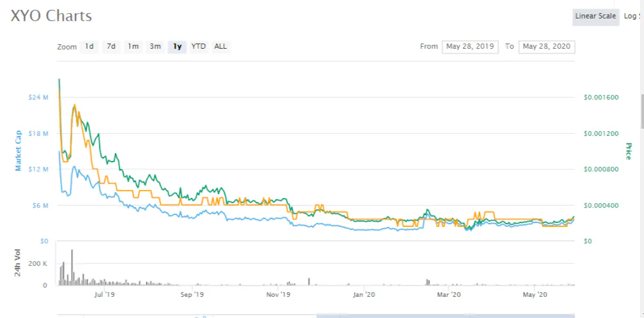
Task: Select the YTD zoom range
Action: (x=199, y=46)
